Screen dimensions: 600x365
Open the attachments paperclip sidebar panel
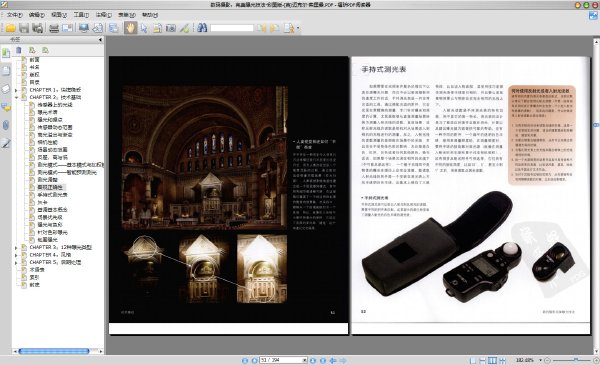pos(6,125)
